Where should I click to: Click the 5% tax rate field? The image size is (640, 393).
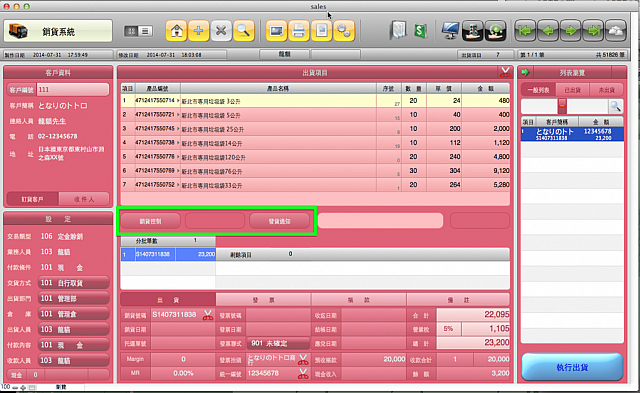[x=449, y=329]
